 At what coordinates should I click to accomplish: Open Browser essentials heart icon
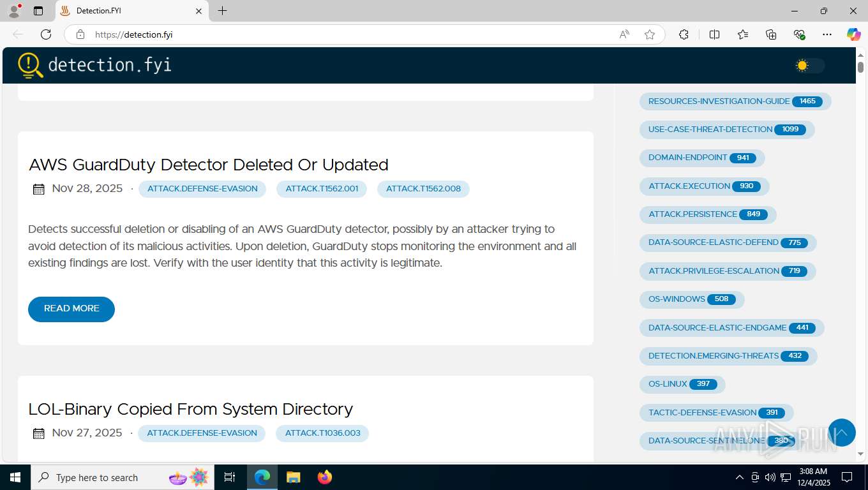[799, 34]
